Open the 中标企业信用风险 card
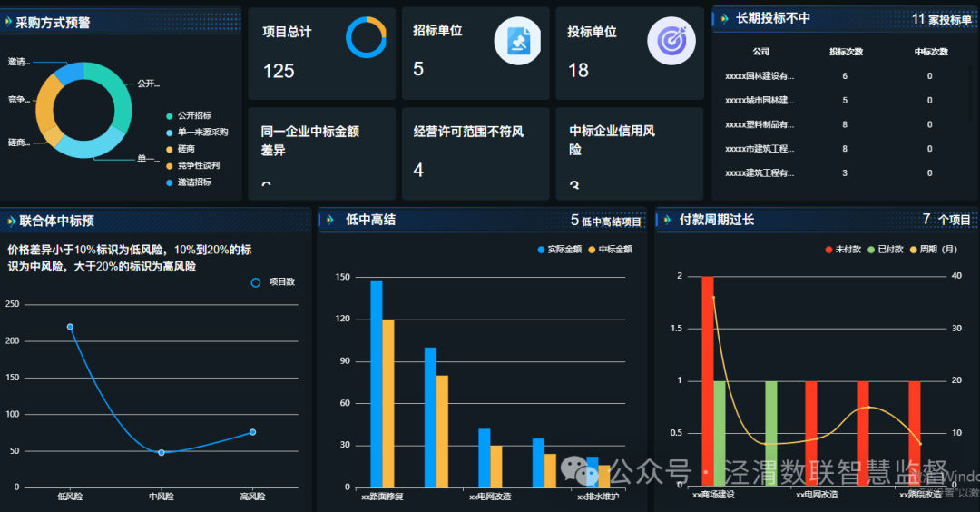The image size is (980, 512). pos(630,153)
